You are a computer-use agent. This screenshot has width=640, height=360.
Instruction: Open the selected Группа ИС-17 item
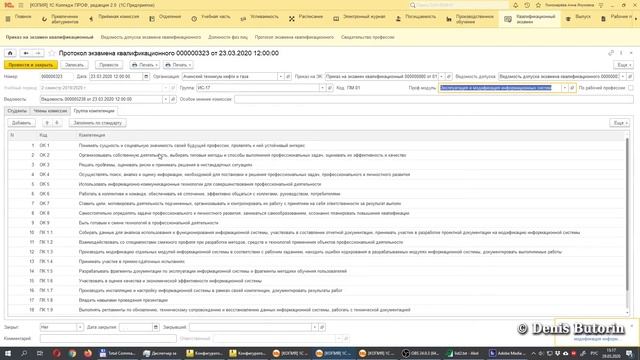[330, 88]
